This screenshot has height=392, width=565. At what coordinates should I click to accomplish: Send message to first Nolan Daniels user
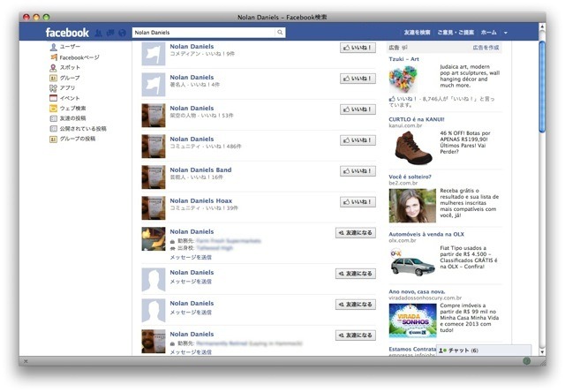(x=191, y=257)
